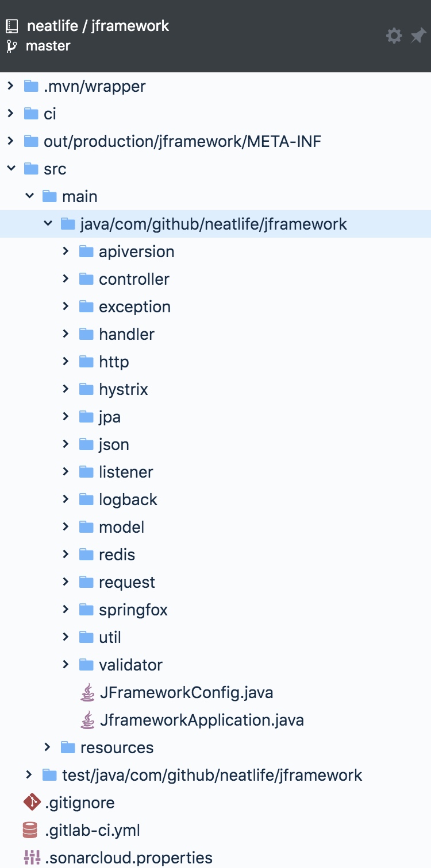Click the Java icon beside JframeworkApplication.java
This screenshot has height=868, width=431.
(x=87, y=720)
